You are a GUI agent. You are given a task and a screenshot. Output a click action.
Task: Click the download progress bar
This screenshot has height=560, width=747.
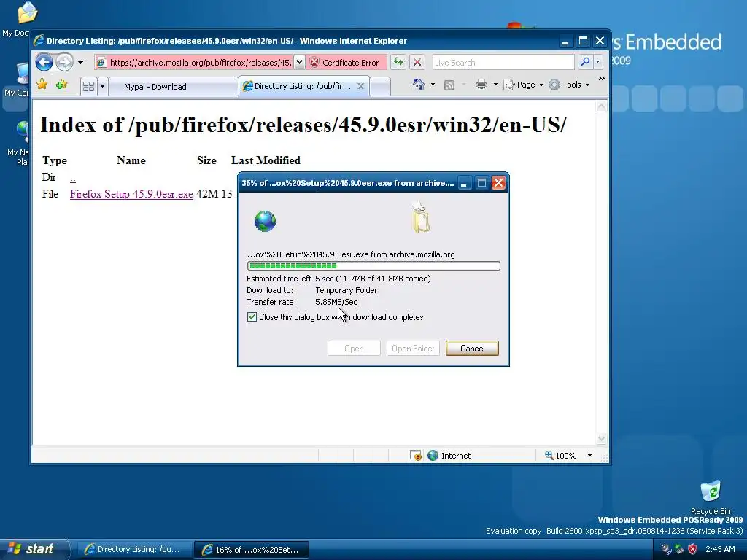tap(373, 265)
